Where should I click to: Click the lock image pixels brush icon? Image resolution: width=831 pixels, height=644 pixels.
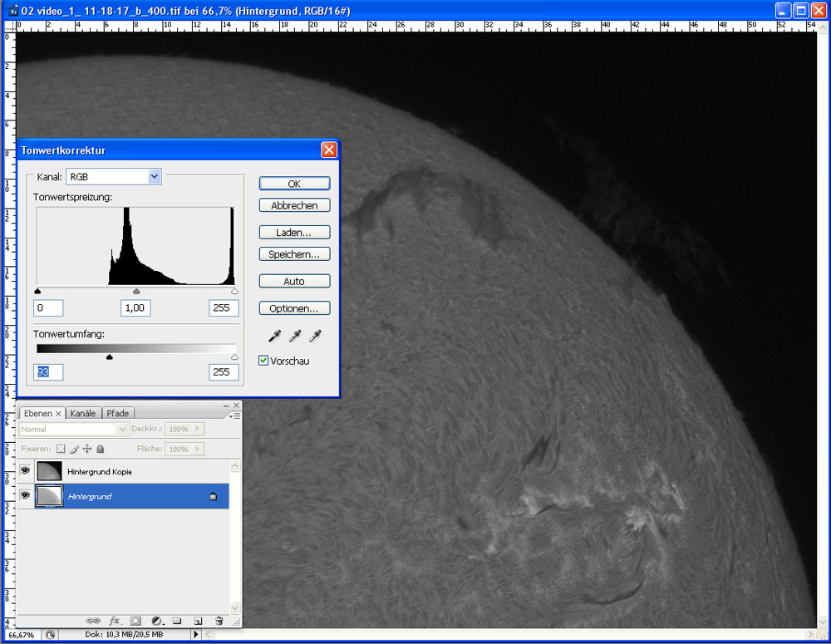pos(74,449)
